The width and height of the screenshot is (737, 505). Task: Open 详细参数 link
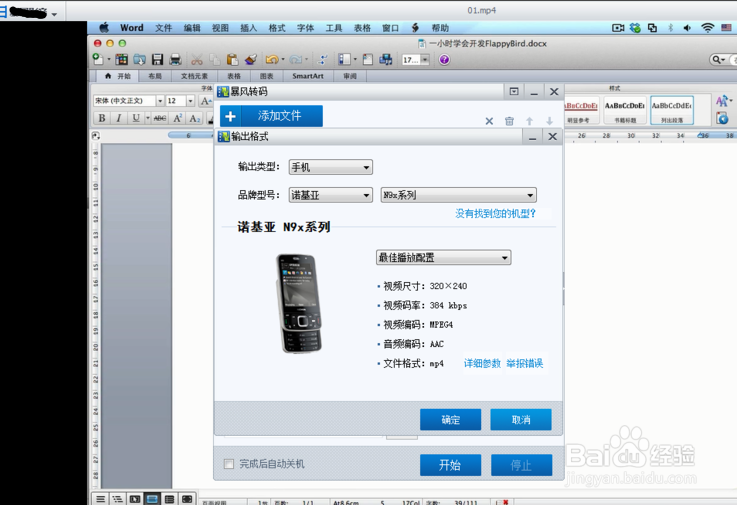pos(482,363)
